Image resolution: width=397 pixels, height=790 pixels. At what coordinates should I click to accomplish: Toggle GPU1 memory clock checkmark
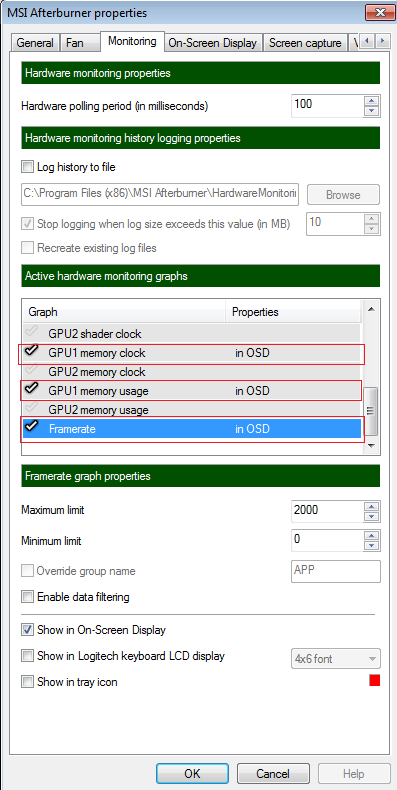[x=32, y=352]
